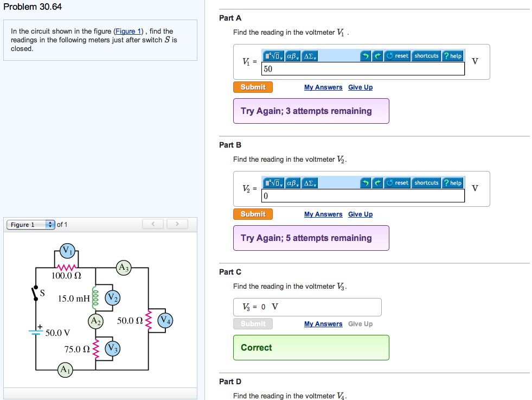Submit the Part A answer
This screenshot has width=532, height=400.
coord(253,87)
